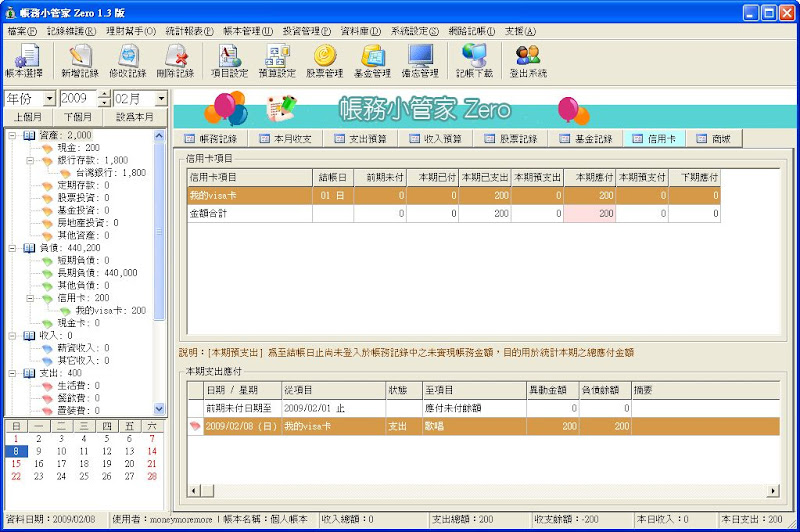Open 基金管理 fund management
800x532 pixels.
[372, 60]
